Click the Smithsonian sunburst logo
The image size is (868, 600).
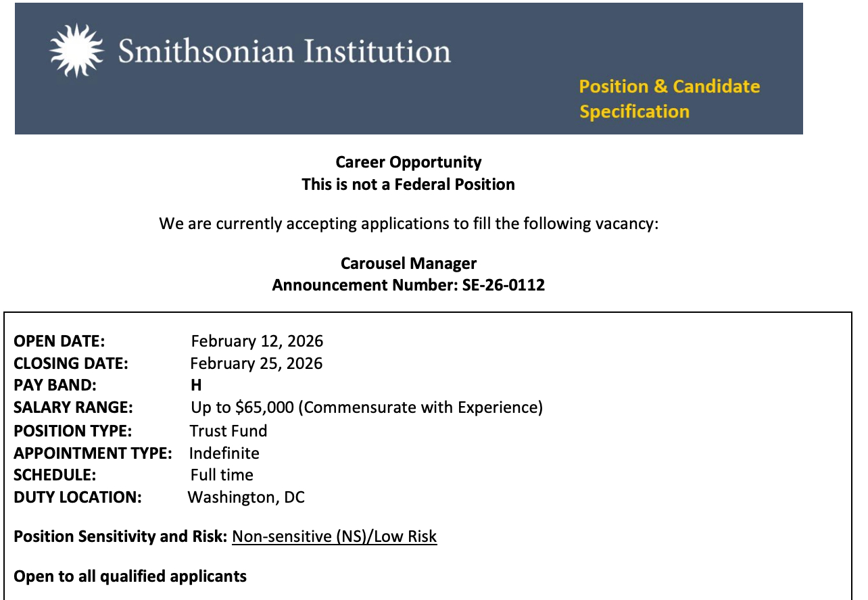click(x=76, y=50)
